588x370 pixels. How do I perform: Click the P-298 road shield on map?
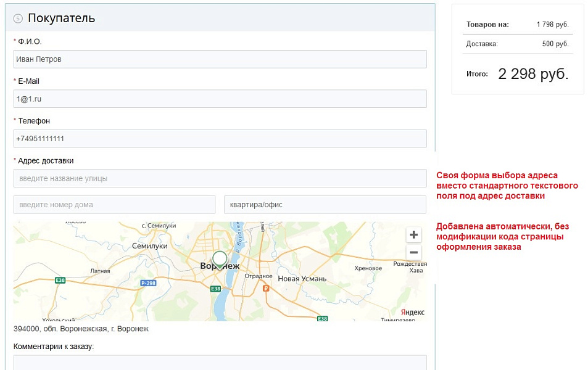(148, 283)
